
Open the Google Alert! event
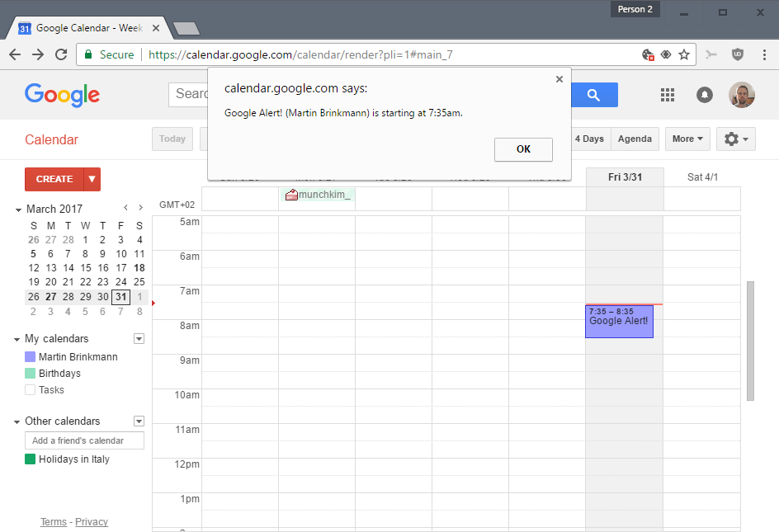click(619, 322)
